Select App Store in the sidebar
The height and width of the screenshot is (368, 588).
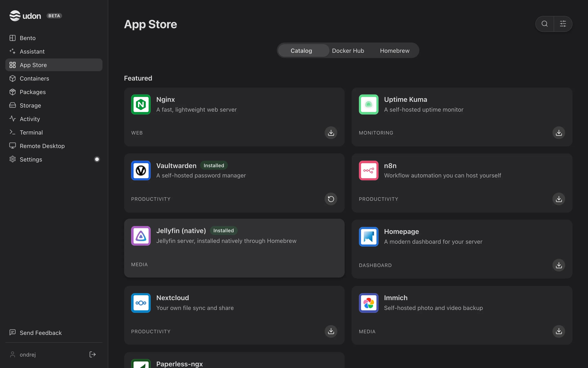[54, 65]
